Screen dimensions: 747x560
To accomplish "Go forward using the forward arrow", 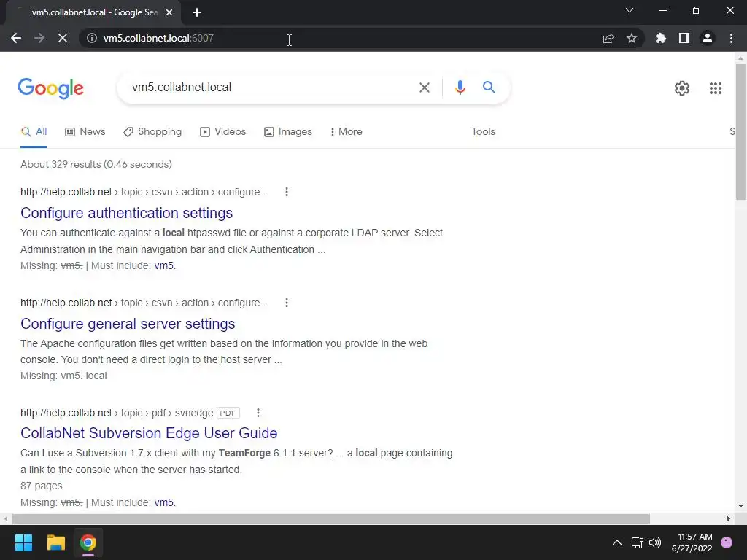I will [39, 38].
